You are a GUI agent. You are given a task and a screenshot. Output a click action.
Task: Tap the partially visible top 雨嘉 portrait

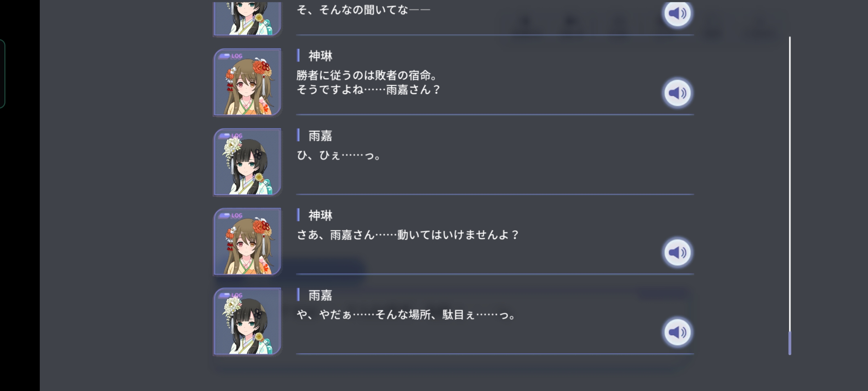247,19
